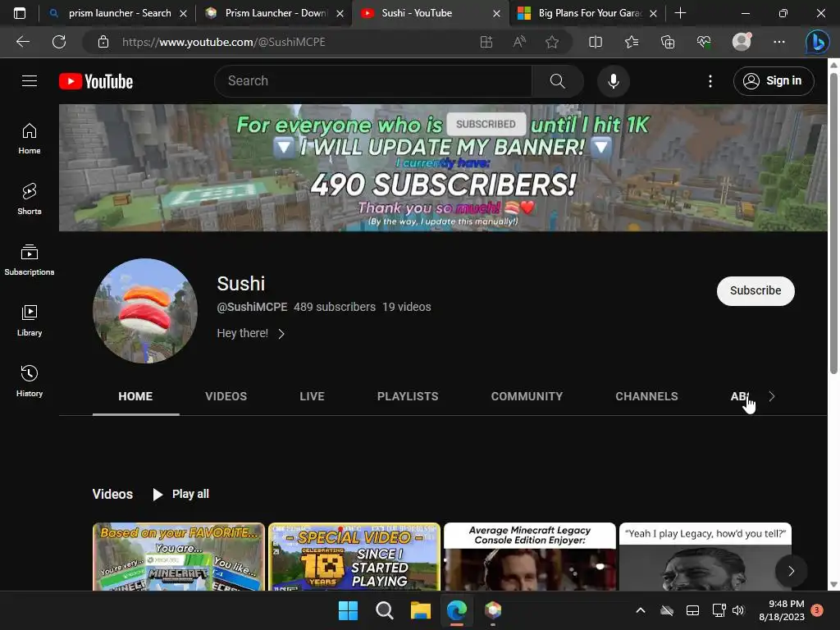Open the Bing Copilot sidebar button

pos(818,42)
